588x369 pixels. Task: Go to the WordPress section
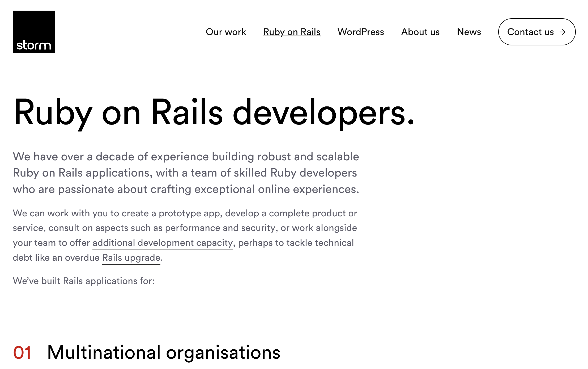(361, 32)
